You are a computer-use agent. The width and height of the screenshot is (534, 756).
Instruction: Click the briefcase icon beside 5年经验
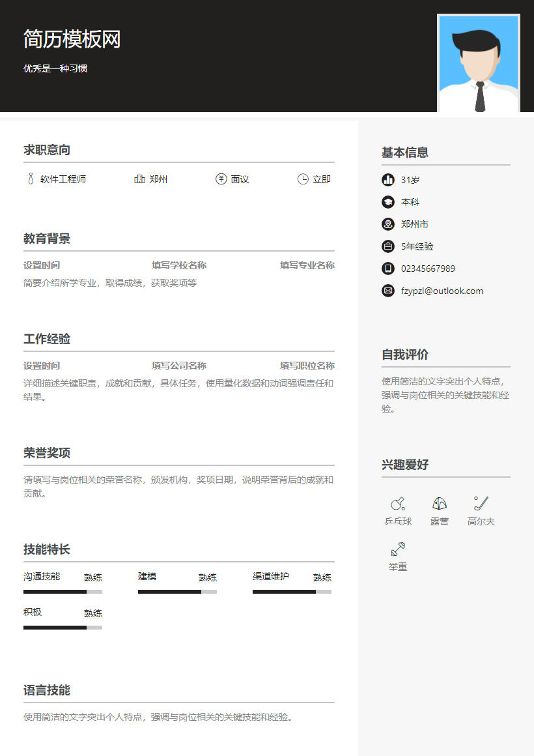pos(389,246)
